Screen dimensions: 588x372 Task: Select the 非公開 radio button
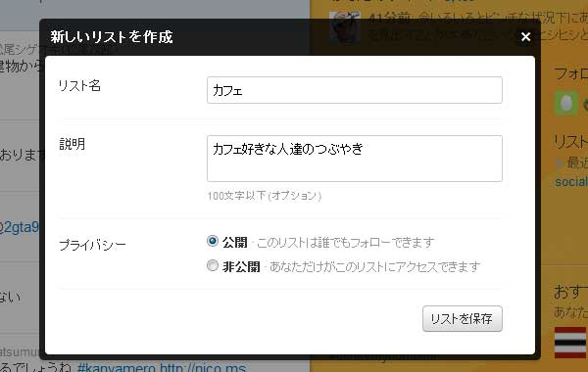pos(213,265)
